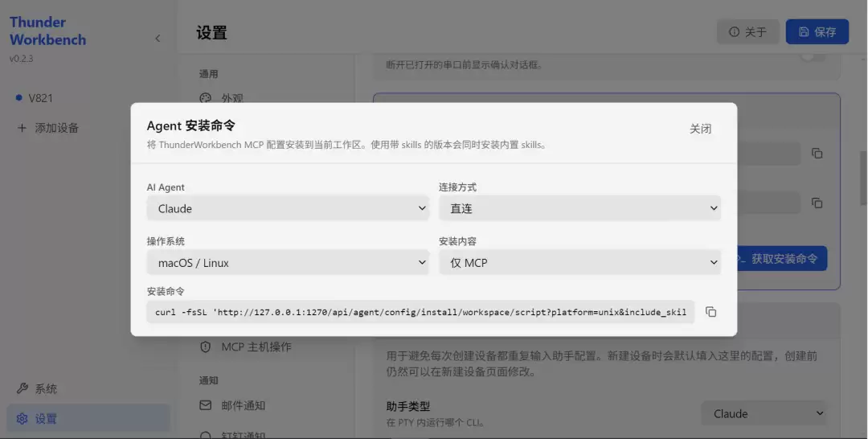The height and width of the screenshot is (439, 868).
Task: Open the 操作系统 macOS / Linux dropdown
Action: pos(288,262)
